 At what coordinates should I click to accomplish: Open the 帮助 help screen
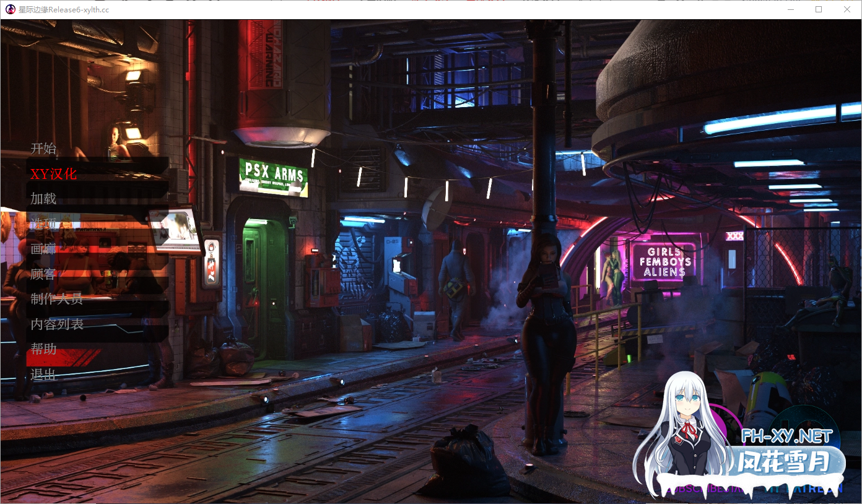[42, 349]
